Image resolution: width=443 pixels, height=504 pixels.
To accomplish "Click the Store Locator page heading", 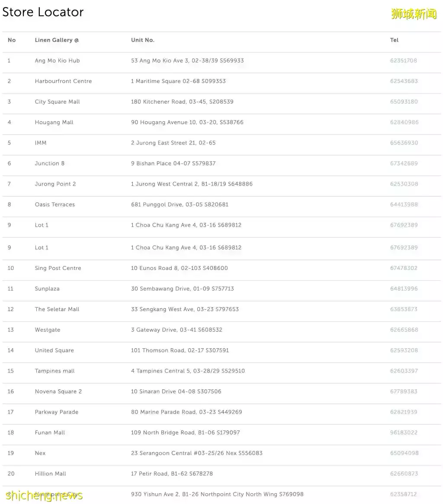I will tap(43, 12).
